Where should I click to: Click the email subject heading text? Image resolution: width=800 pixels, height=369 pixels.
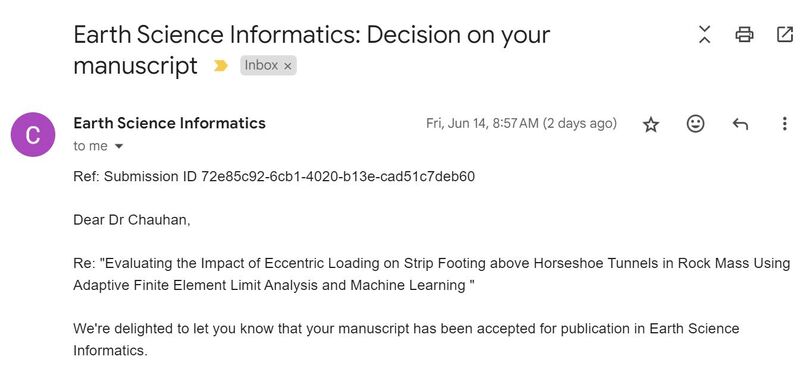pos(312,50)
